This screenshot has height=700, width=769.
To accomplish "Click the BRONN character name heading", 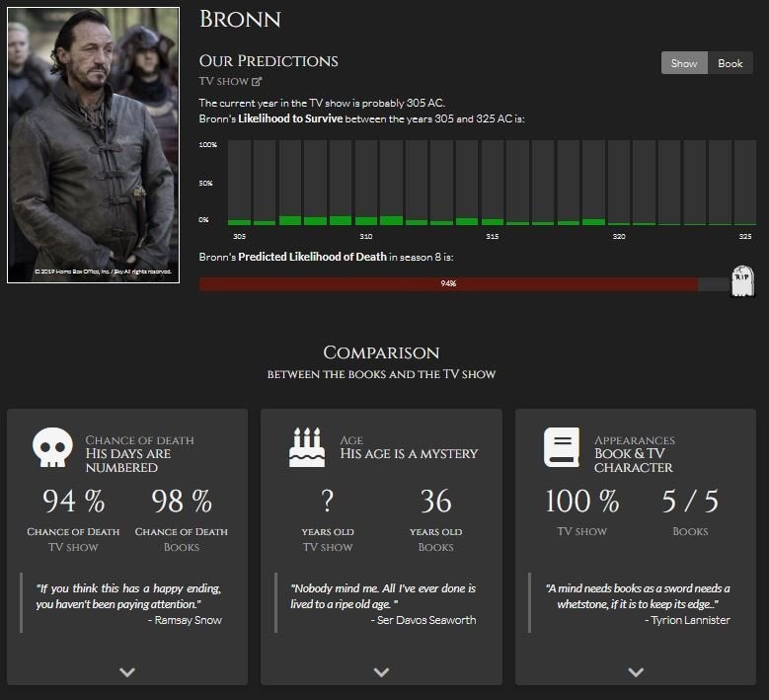I will click(240, 20).
